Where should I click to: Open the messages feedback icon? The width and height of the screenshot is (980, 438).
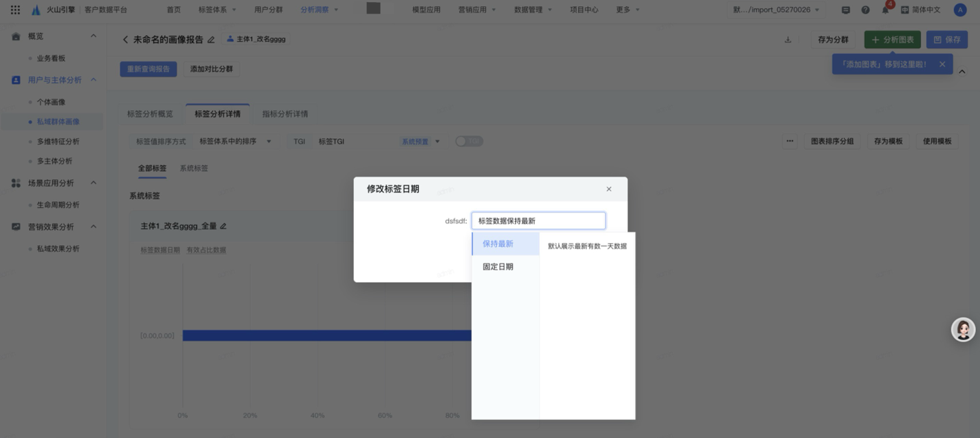coord(846,10)
